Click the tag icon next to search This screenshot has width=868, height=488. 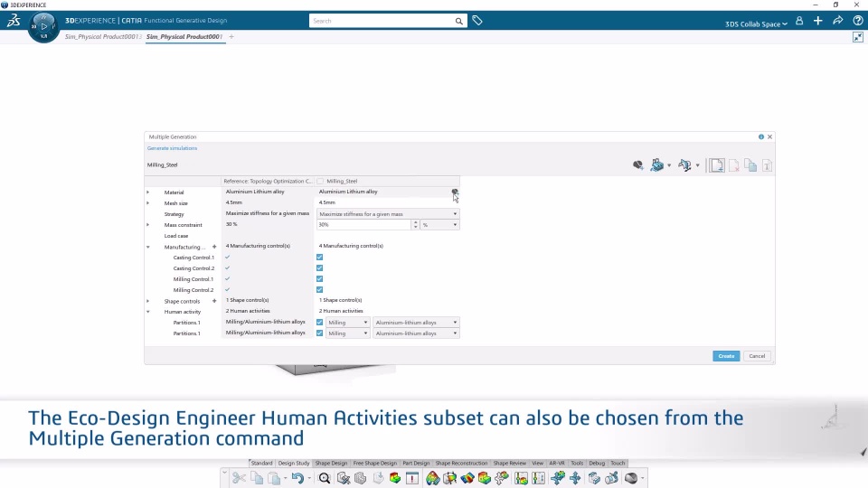477,21
